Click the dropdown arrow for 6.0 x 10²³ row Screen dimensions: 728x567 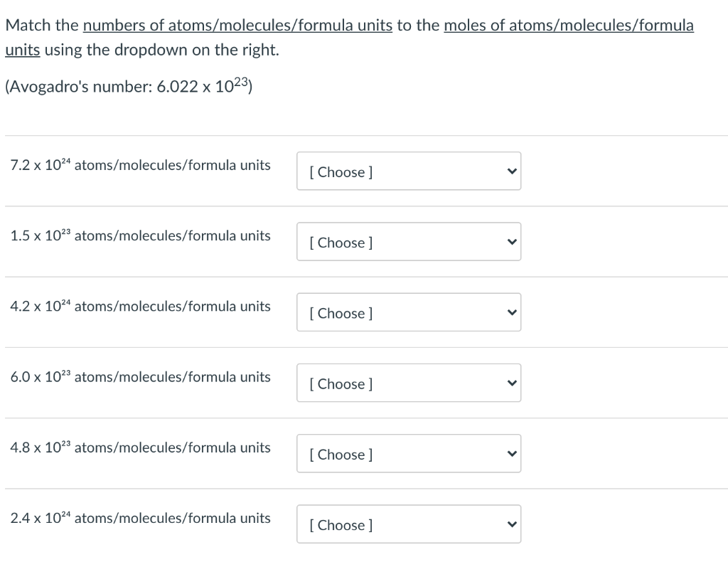[x=510, y=383]
